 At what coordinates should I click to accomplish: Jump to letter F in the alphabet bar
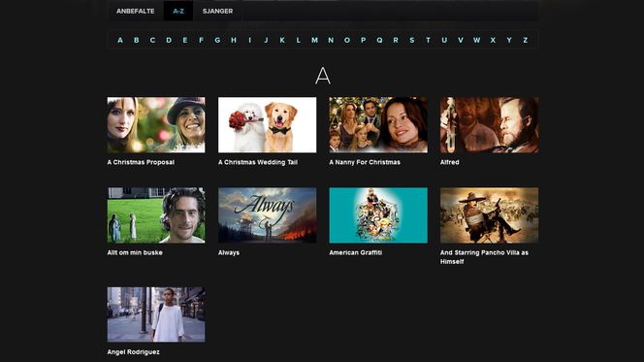pos(202,40)
